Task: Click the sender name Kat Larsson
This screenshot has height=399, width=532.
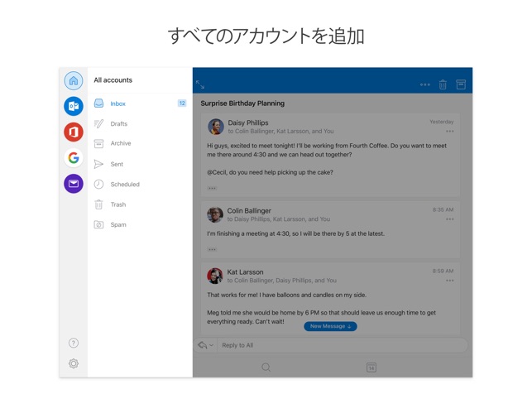Action: (245, 272)
